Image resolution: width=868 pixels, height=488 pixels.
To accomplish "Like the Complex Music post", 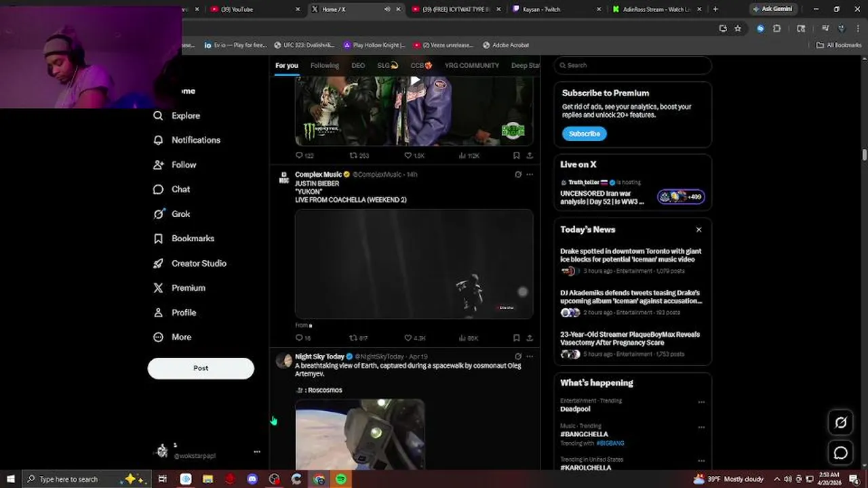I will click(408, 338).
